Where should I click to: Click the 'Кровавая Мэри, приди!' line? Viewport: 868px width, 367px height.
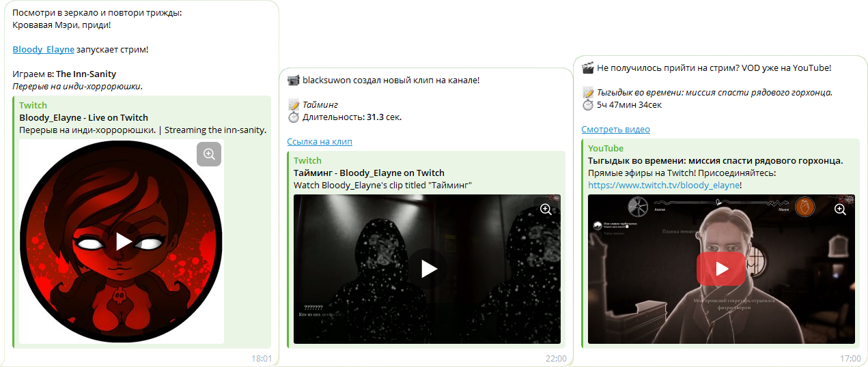(61, 25)
